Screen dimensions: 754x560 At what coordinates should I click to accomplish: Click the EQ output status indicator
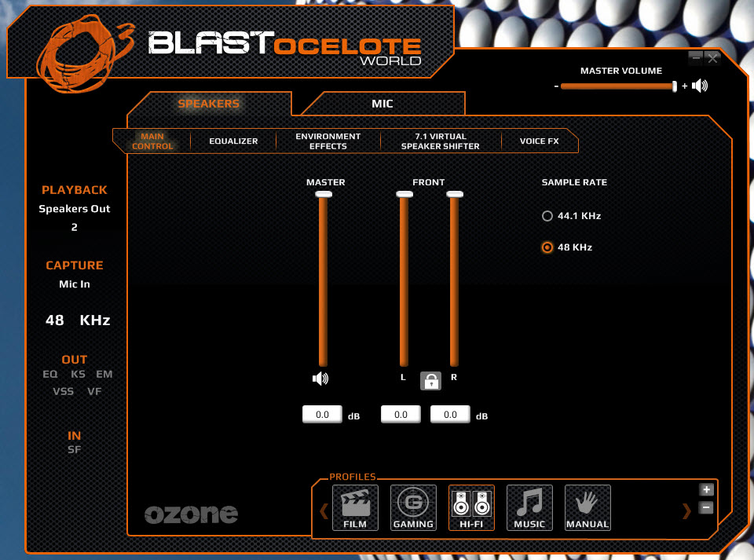coord(50,375)
